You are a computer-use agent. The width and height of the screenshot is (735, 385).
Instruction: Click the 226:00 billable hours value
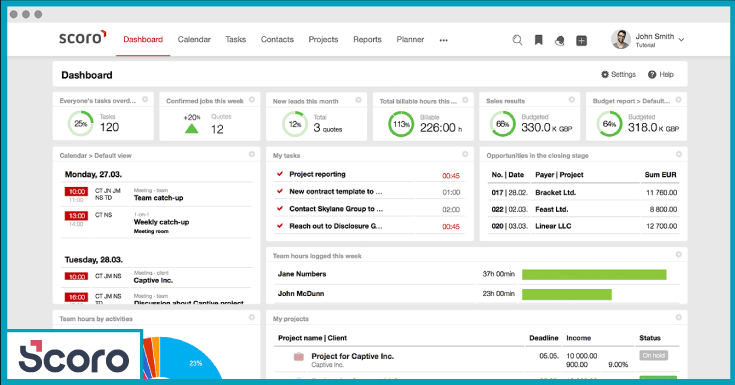pos(438,128)
